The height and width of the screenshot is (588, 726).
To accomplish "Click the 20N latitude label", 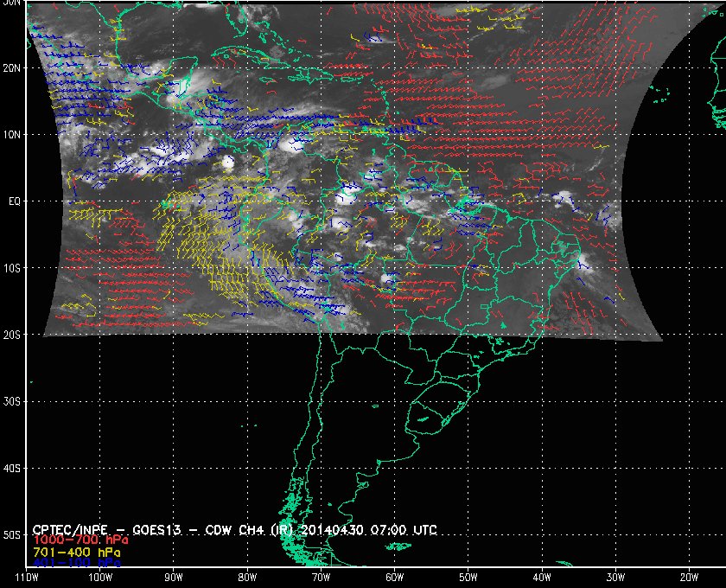I will [11, 68].
